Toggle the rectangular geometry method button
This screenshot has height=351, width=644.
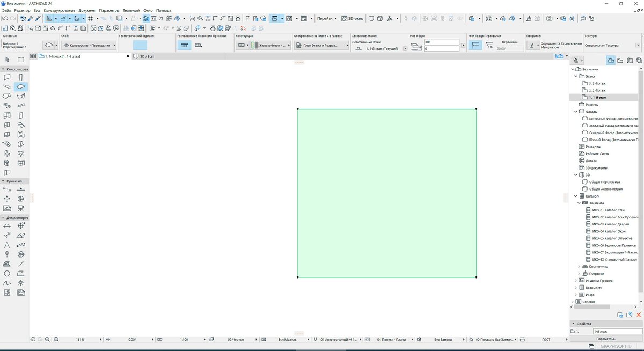click(x=140, y=46)
